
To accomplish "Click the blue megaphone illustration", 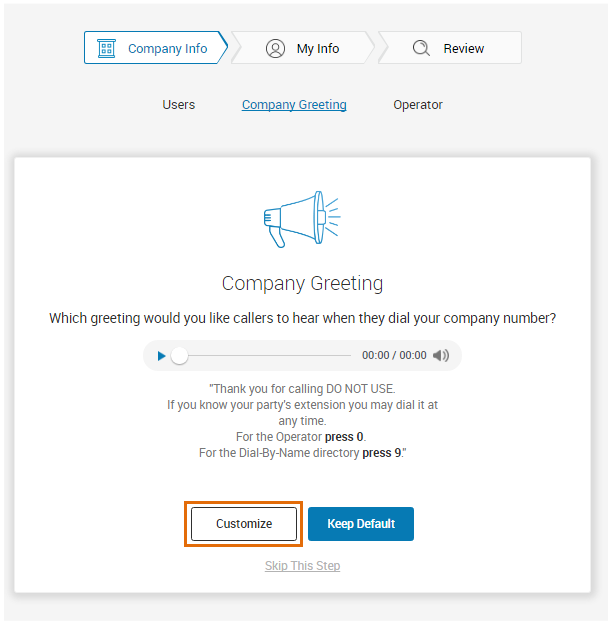I will click(302, 219).
